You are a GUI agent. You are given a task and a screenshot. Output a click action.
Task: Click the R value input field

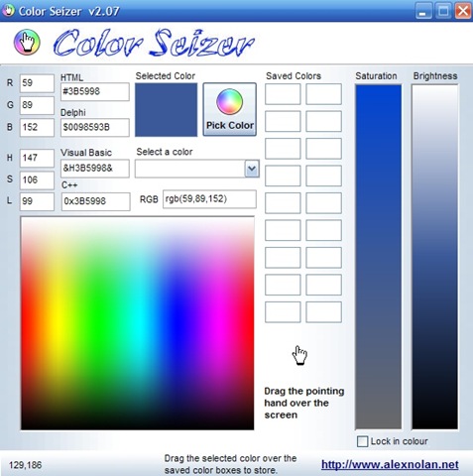(x=37, y=83)
